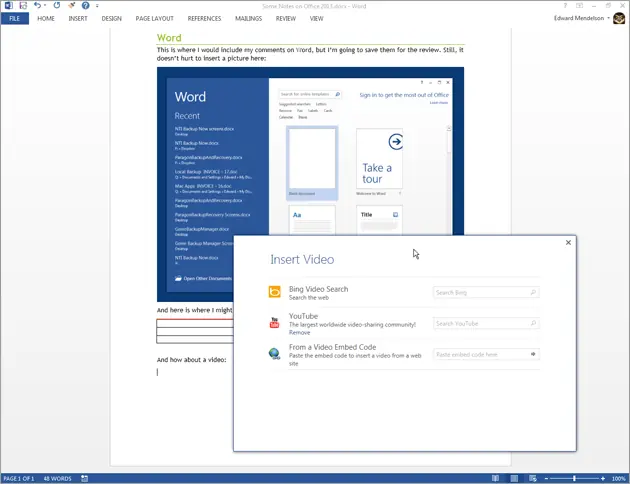Click PAGE 1 OF 1 in status bar
Viewport: 630px width, 484px height.
coord(19,478)
